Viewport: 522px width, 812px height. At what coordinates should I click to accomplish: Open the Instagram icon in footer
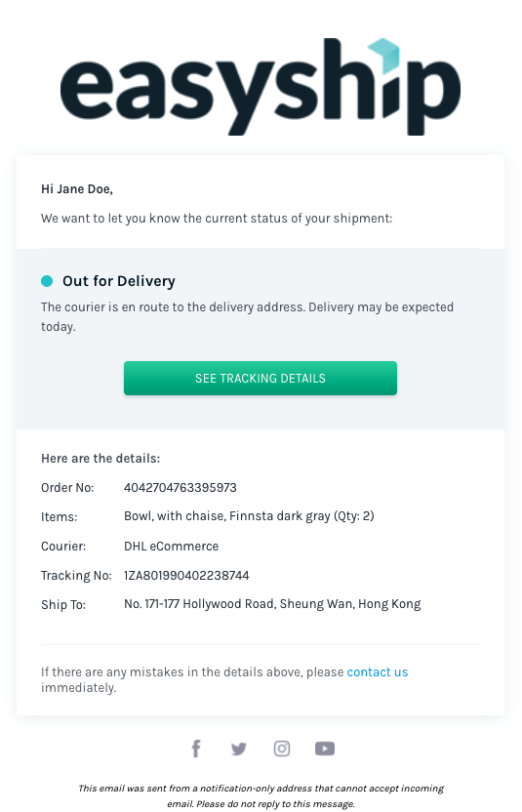coord(282,749)
